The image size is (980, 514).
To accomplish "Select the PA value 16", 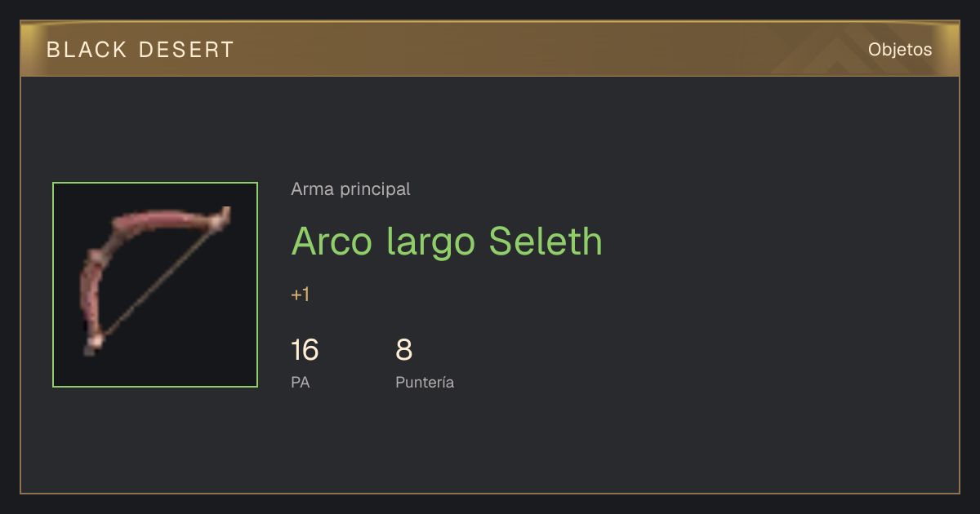I will (305, 350).
